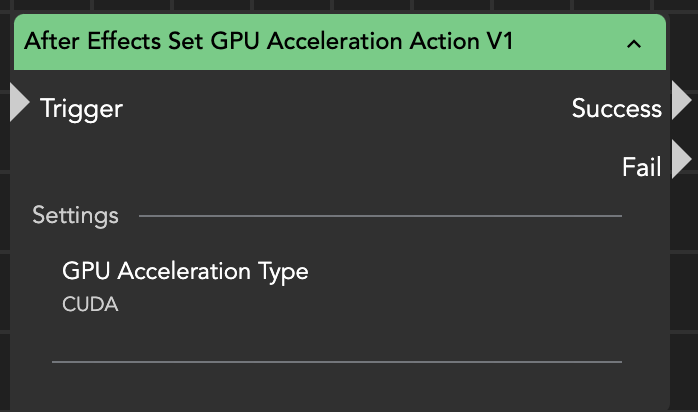Click the Fail output port arrow
Viewport: 698px width, 412px height.
pyautogui.click(x=681, y=160)
